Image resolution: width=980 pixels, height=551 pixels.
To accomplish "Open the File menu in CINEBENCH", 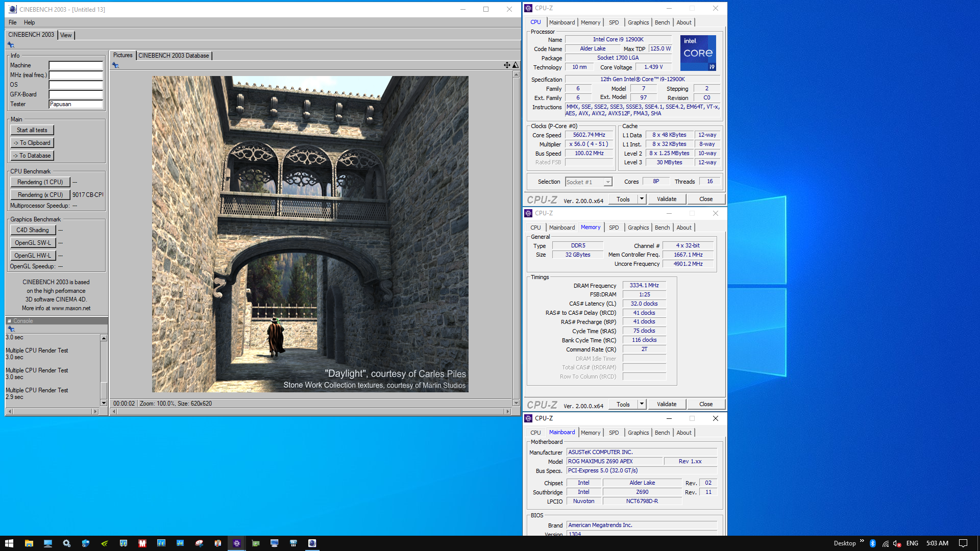I will 12,22.
